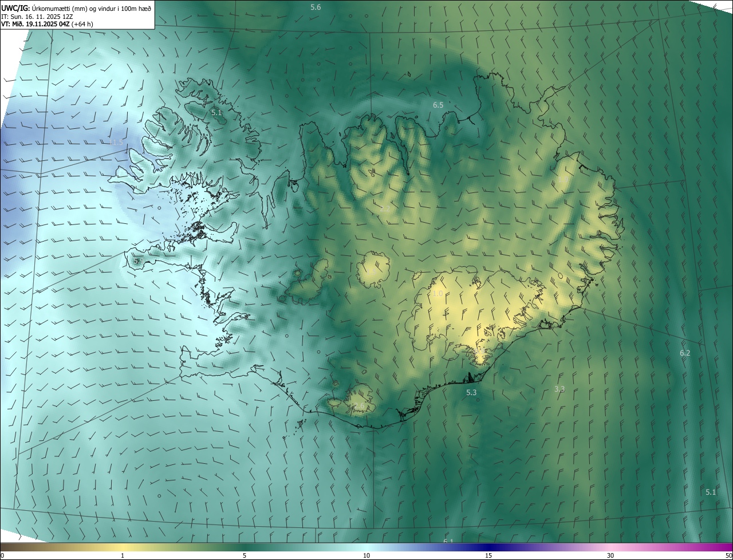Click the color scale tick label 0
This screenshot has height=560, width=733.
point(2,555)
